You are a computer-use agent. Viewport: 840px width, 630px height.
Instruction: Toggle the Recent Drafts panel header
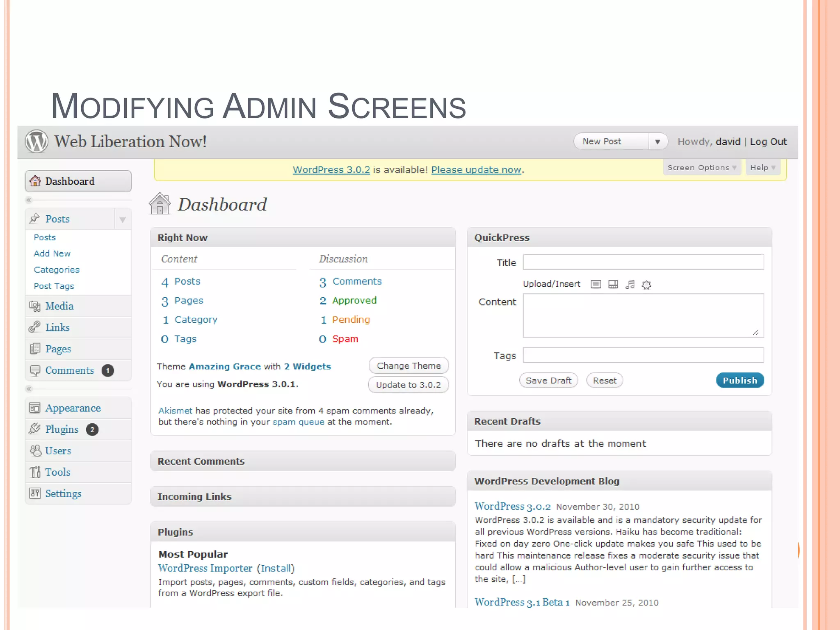point(619,421)
